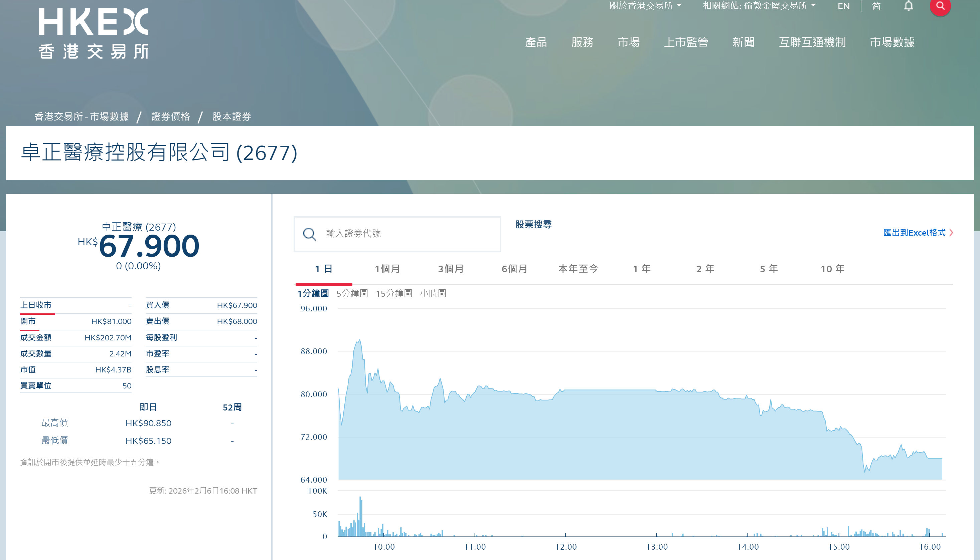Image resolution: width=980 pixels, height=560 pixels.
Task: Click the 12:00 time axis label
Action: click(565, 547)
